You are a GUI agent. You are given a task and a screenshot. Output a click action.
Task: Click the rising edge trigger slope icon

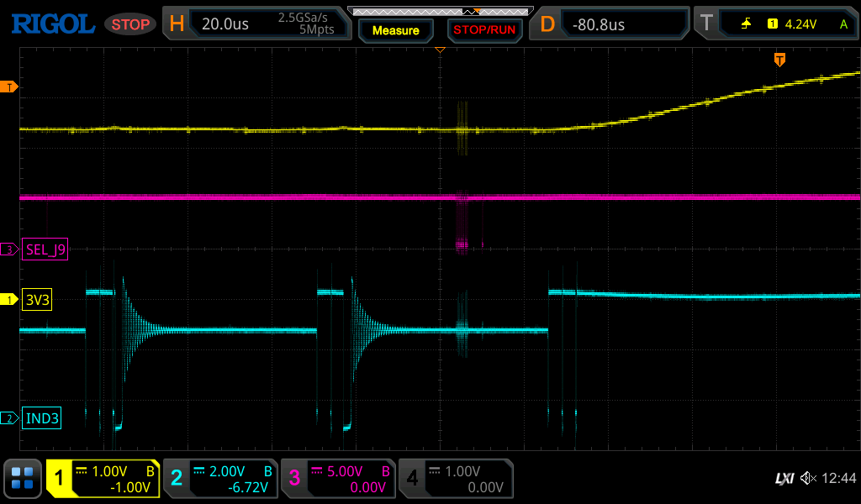[x=747, y=24]
